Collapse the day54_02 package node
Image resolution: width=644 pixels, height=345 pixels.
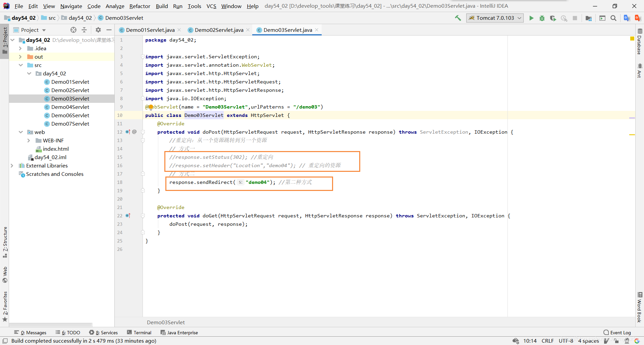29,73
